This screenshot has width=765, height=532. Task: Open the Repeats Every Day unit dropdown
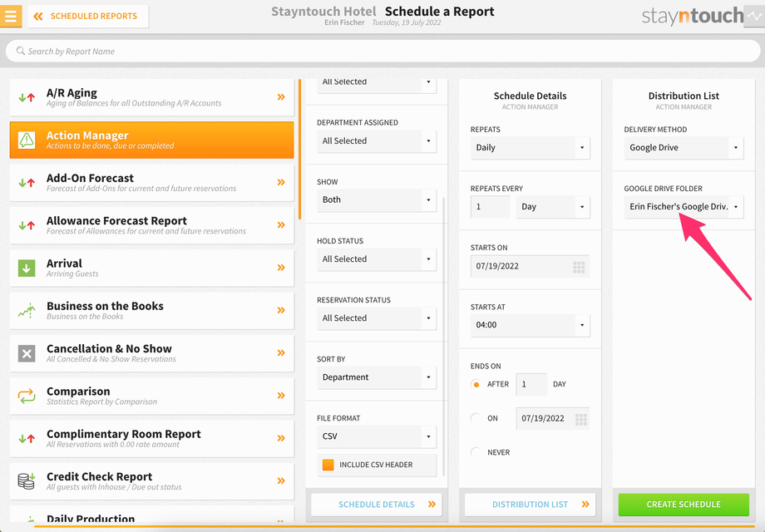click(553, 207)
